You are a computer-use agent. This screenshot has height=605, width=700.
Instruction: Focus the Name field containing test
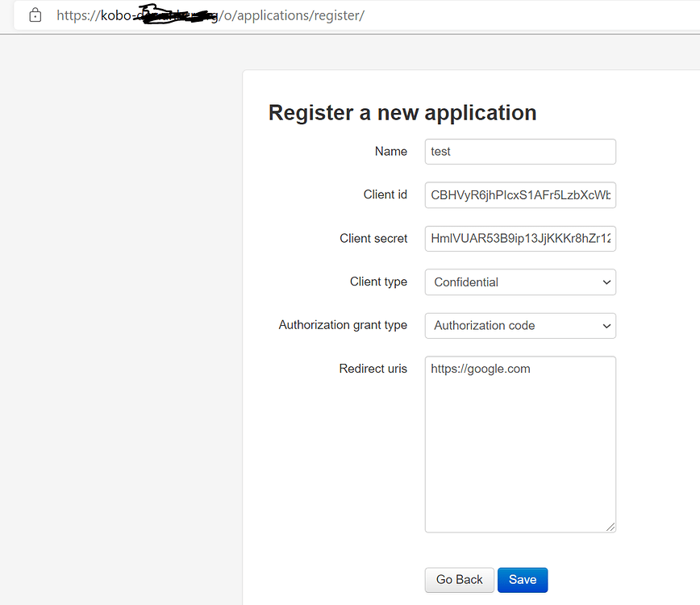click(x=519, y=152)
